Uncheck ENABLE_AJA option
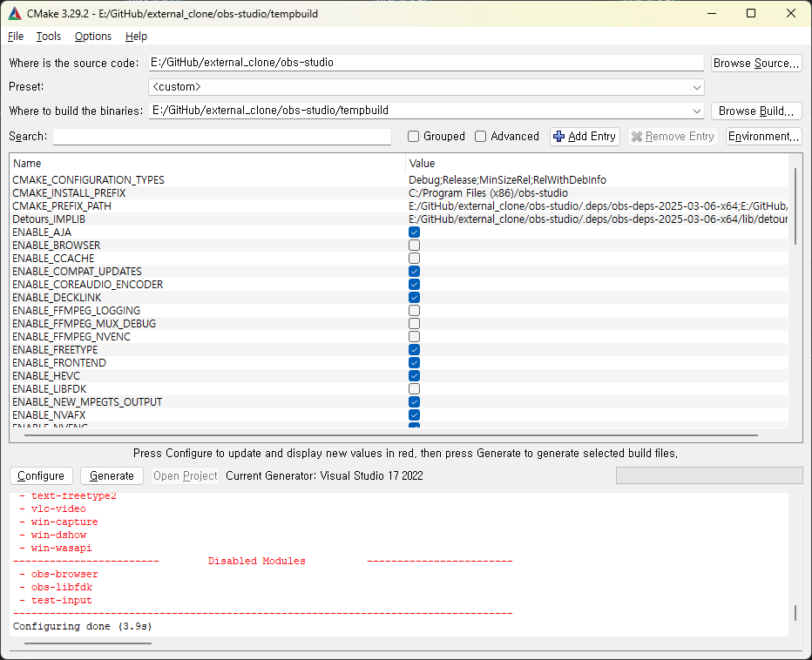The height and width of the screenshot is (660, 812). point(415,232)
